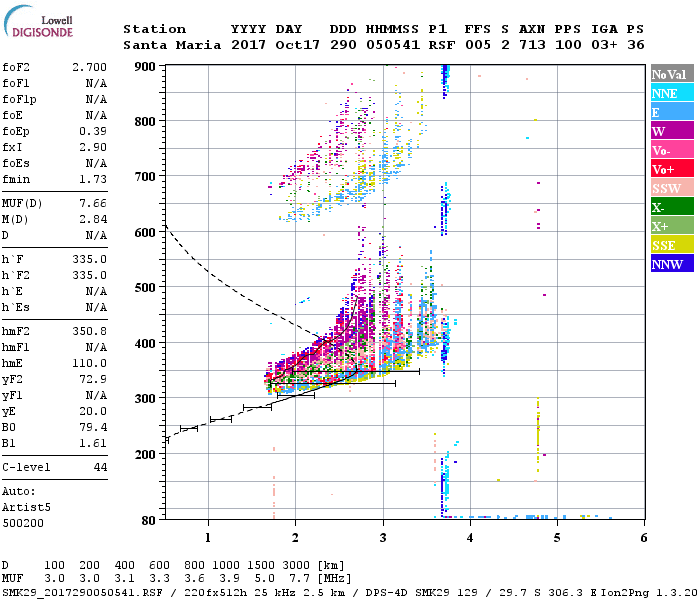Click the MUF(D) value 7.66

pos(93,204)
